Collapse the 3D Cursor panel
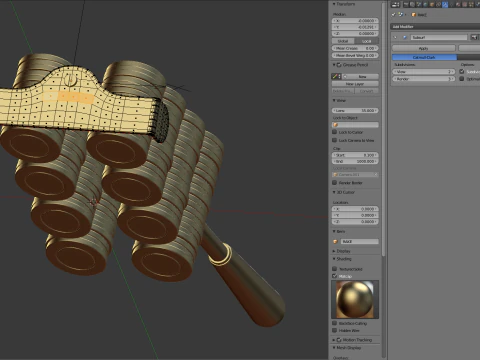This screenshot has height=360, width=480. click(334, 192)
